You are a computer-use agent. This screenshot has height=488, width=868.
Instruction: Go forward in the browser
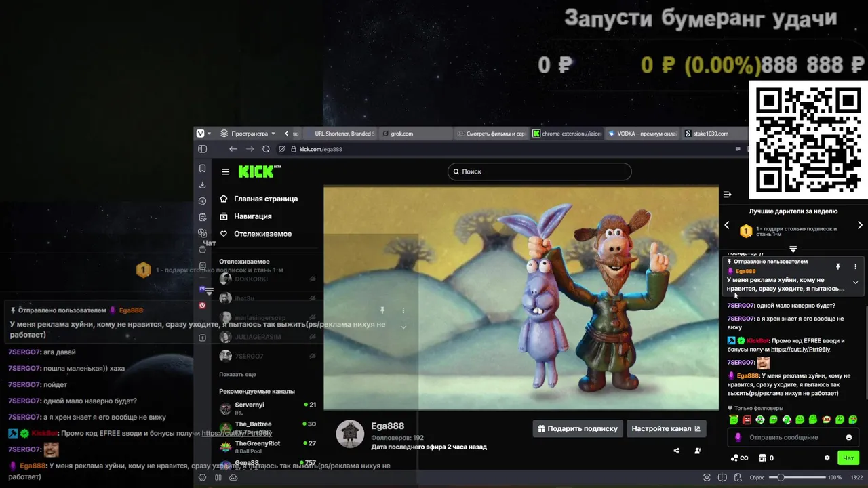pos(250,149)
